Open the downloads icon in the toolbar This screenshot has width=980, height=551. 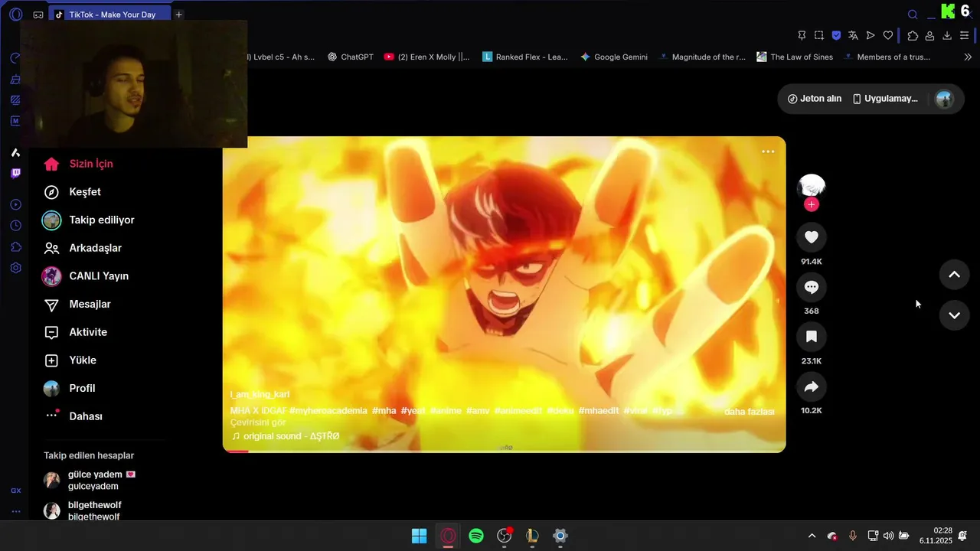pyautogui.click(x=947, y=35)
